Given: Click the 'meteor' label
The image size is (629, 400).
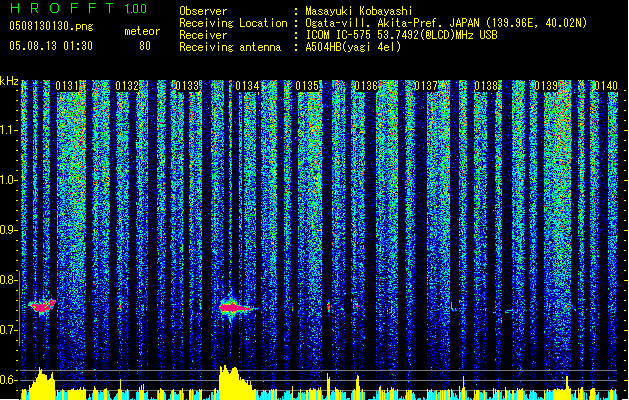Looking at the screenshot, I should [x=142, y=31].
